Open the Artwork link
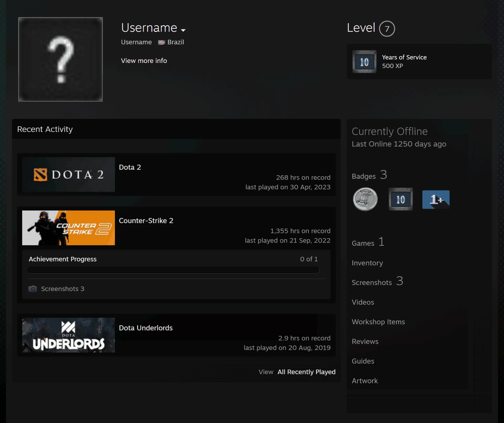 coord(365,381)
